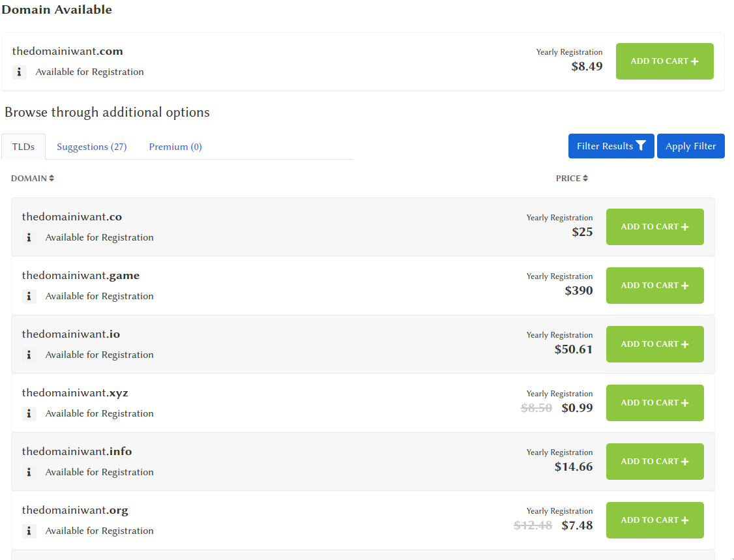Click thedomainiwant.xyz domain name
Image resolution: width=734 pixels, height=560 pixels.
point(75,393)
